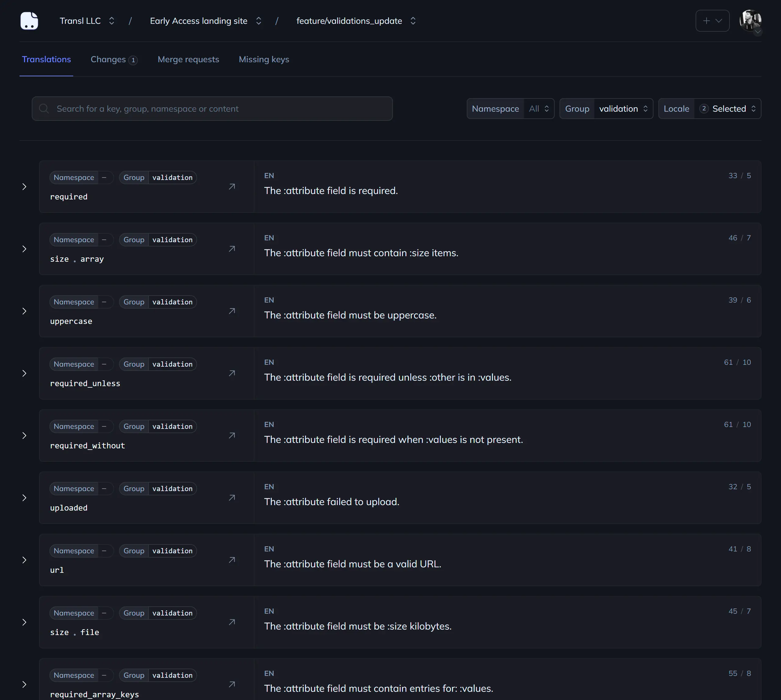
Task: Open the arrow link for the required key
Action: tap(232, 187)
